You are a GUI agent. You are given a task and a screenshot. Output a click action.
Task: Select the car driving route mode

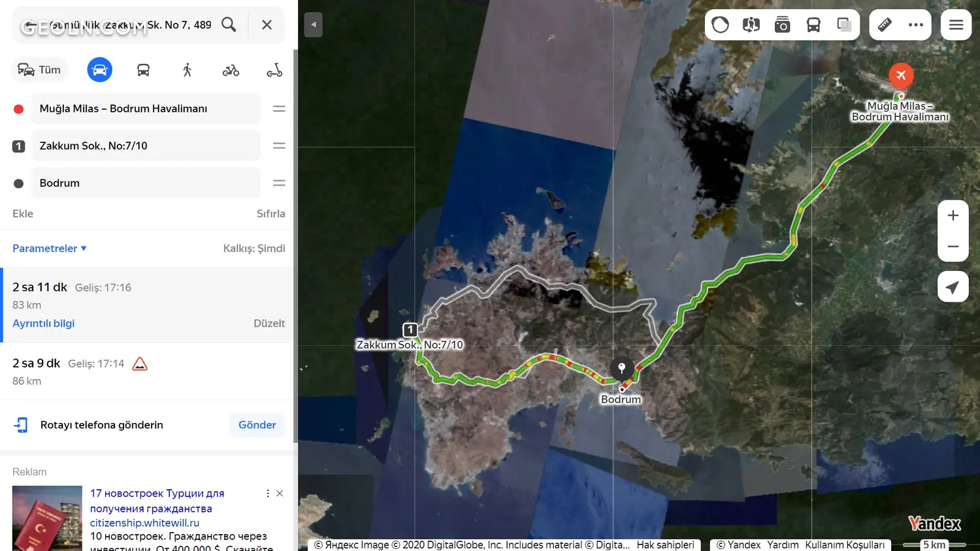(99, 70)
